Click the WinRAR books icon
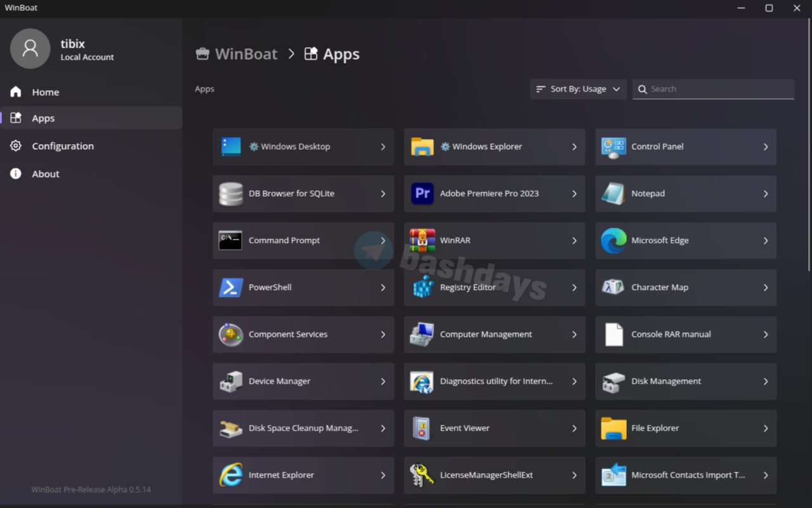This screenshot has width=812, height=508. tap(422, 241)
